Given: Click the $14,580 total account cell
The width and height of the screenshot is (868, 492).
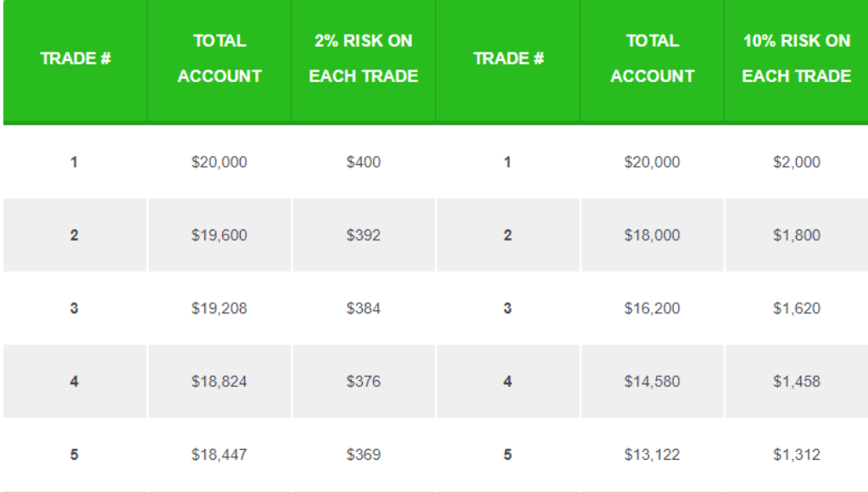Looking at the screenshot, I should [x=652, y=381].
